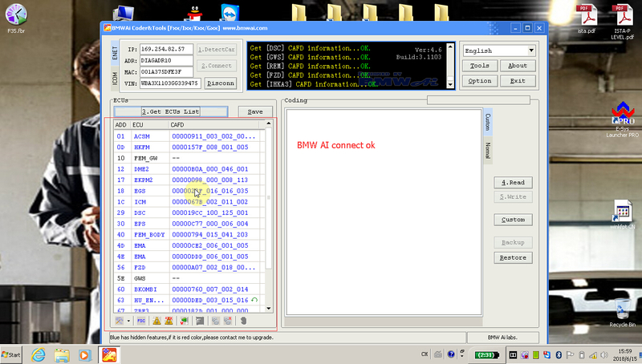Open file explorer folder in taskbar
This screenshot has width=642, height=364.
click(x=62, y=355)
